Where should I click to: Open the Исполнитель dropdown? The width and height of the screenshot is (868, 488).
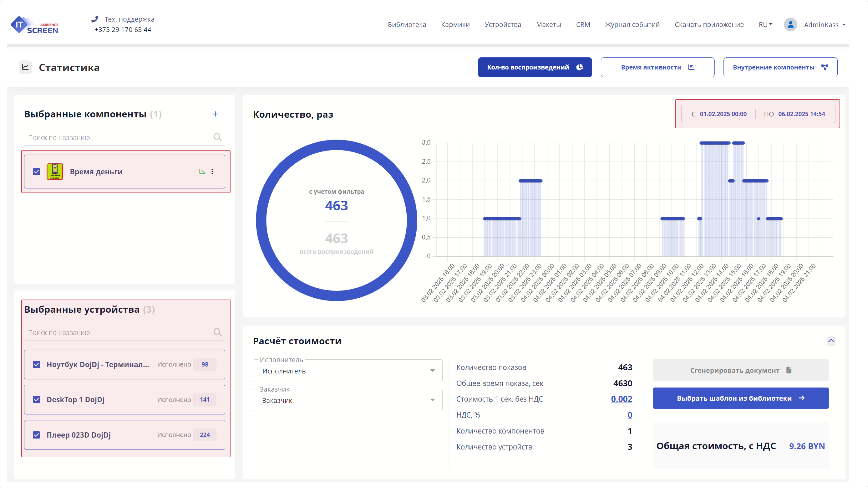click(348, 371)
